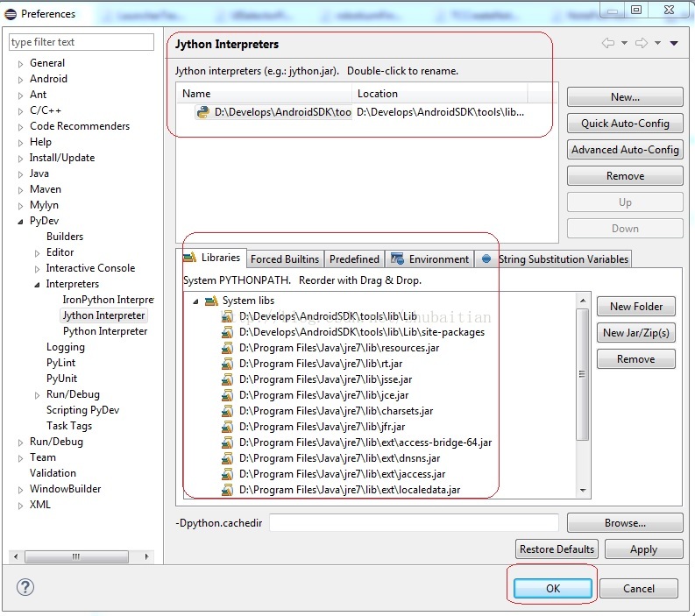Click the System libs folder icon
695x616 pixels.
tap(211, 301)
